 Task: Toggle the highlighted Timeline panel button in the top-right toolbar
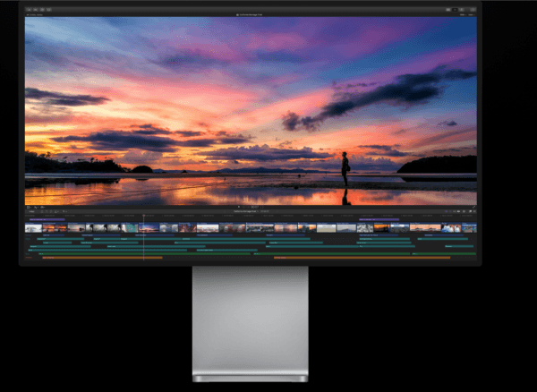point(455,10)
